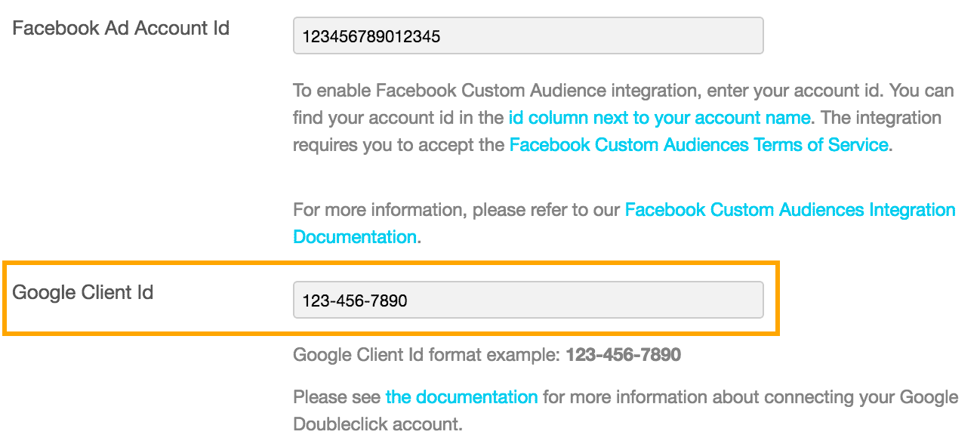Click the "Facebook Ad Account Id" label
Screen dimensions: 980x447
[121, 29]
